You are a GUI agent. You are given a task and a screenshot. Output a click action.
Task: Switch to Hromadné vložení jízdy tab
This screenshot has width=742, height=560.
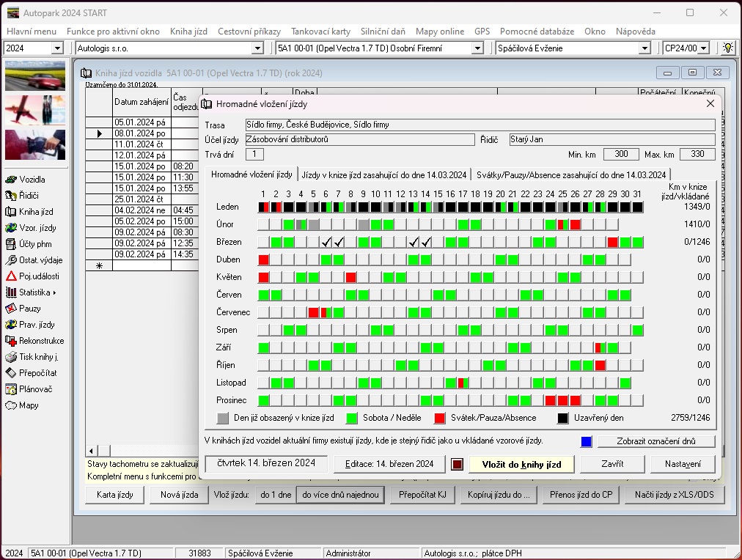pos(251,174)
